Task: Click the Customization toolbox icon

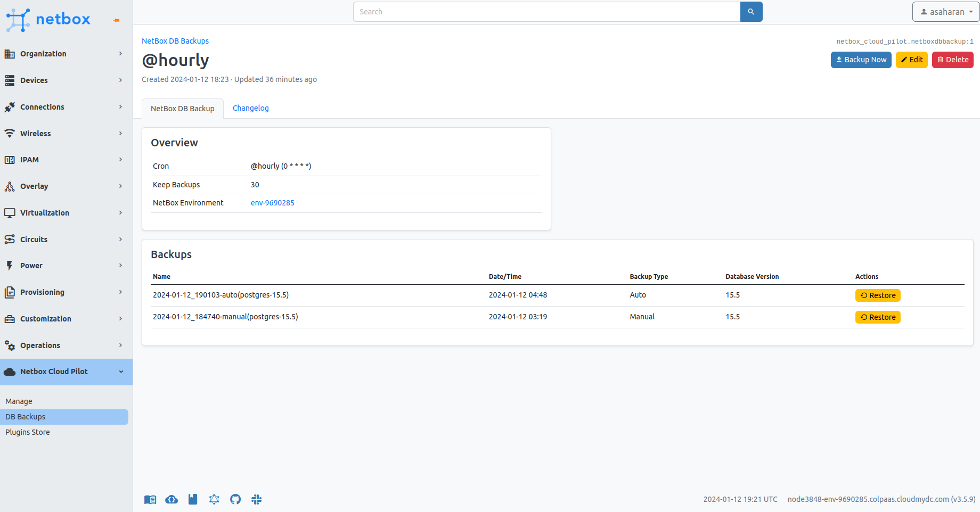Action: [x=10, y=319]
